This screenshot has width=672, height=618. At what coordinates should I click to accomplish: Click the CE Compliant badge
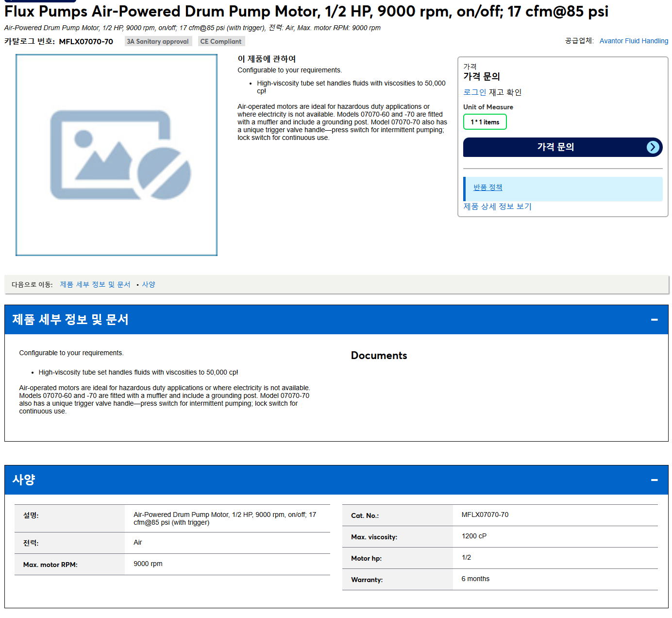tap(221, 41)
